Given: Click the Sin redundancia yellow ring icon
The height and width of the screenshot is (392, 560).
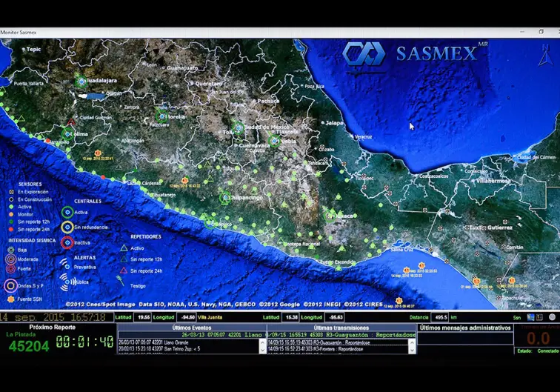Looking at the screenshot, I should click(67, 227).
